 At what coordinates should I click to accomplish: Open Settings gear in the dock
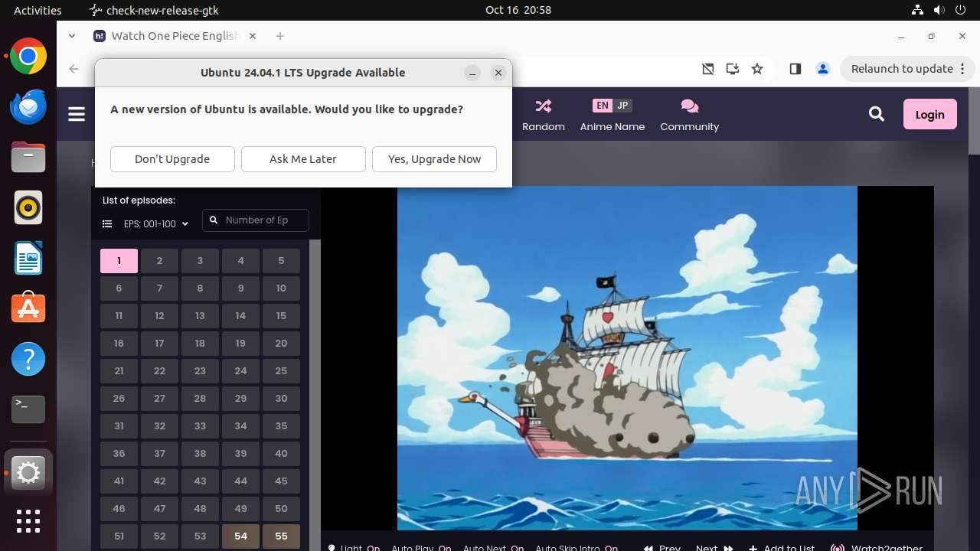pos(28,474)
